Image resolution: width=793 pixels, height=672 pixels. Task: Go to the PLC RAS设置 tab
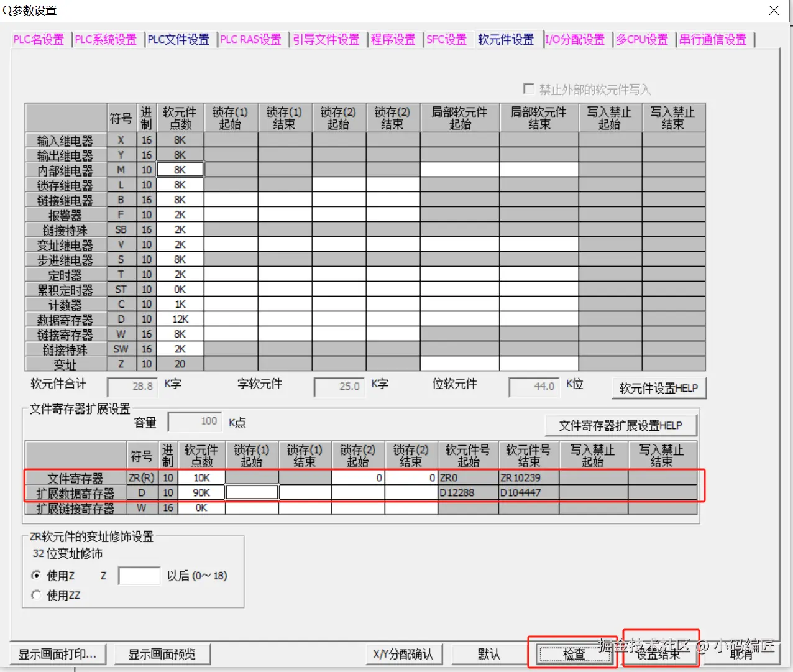pos(250,40)
